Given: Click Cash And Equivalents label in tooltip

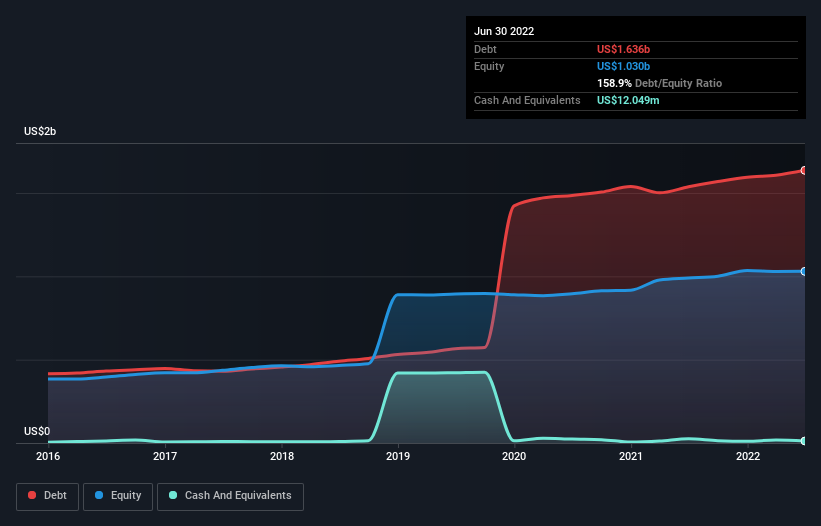Looking at the screenshot, I should click(x=527, y=100).
